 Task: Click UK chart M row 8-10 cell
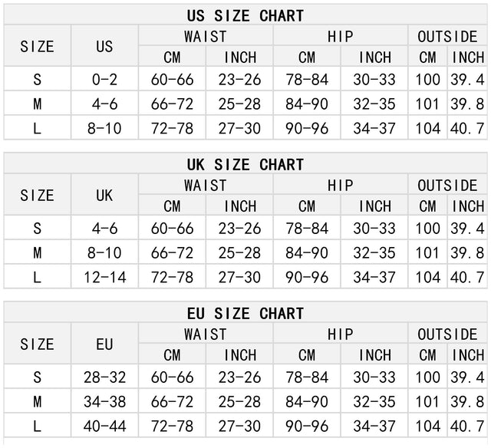tap(104, 253)
